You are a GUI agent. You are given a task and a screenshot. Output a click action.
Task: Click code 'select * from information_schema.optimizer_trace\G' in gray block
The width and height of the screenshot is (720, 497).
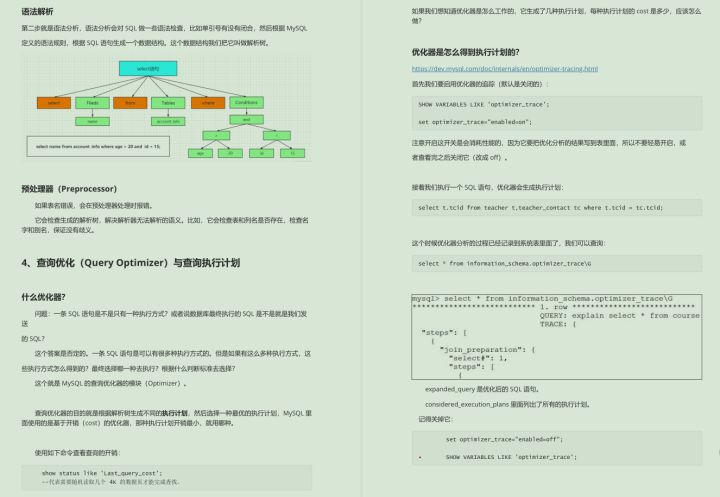[x=505, y=264]
